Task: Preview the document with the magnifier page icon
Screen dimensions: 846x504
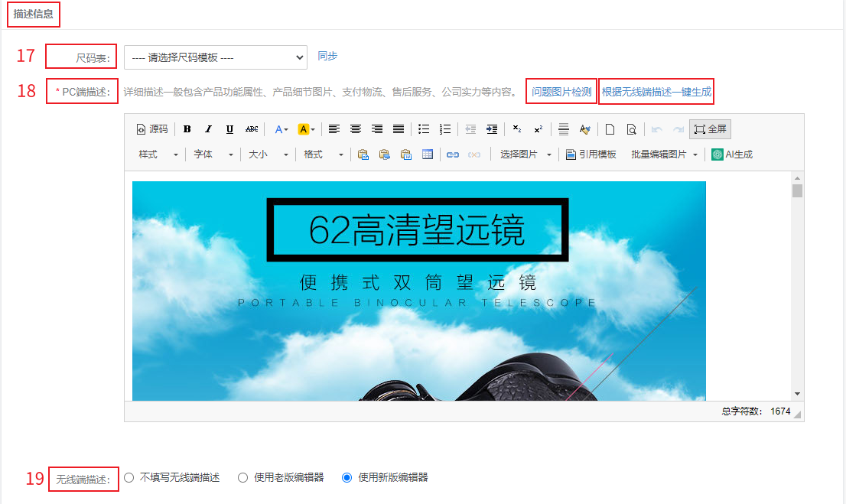Action: [x=631, y=129]
